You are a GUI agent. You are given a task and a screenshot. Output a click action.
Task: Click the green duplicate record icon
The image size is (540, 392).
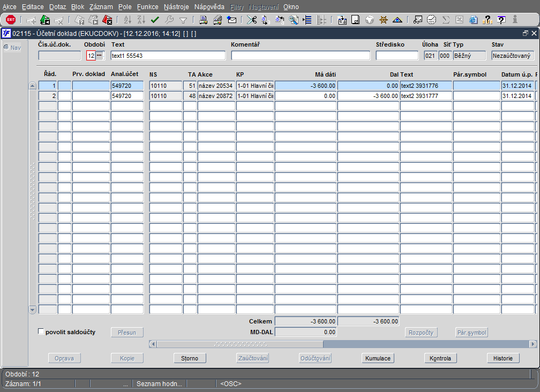(x=45, y=20)
